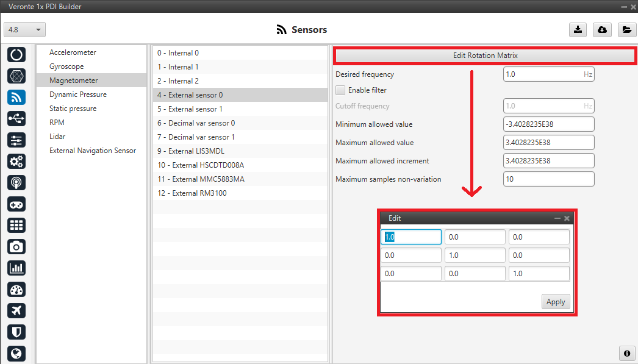Select the Sensors signal icon in sidebar
Screen dimensions: 638x364
coord(16,97)
